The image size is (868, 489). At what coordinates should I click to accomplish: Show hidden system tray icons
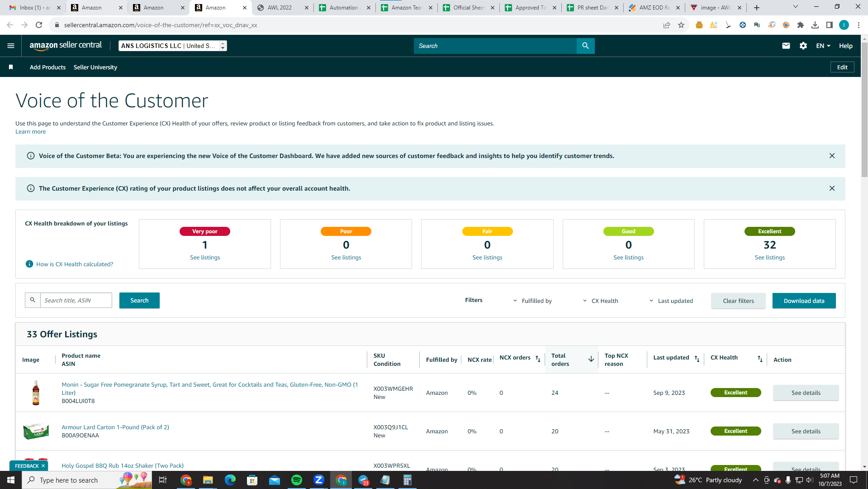click(755, 480)
